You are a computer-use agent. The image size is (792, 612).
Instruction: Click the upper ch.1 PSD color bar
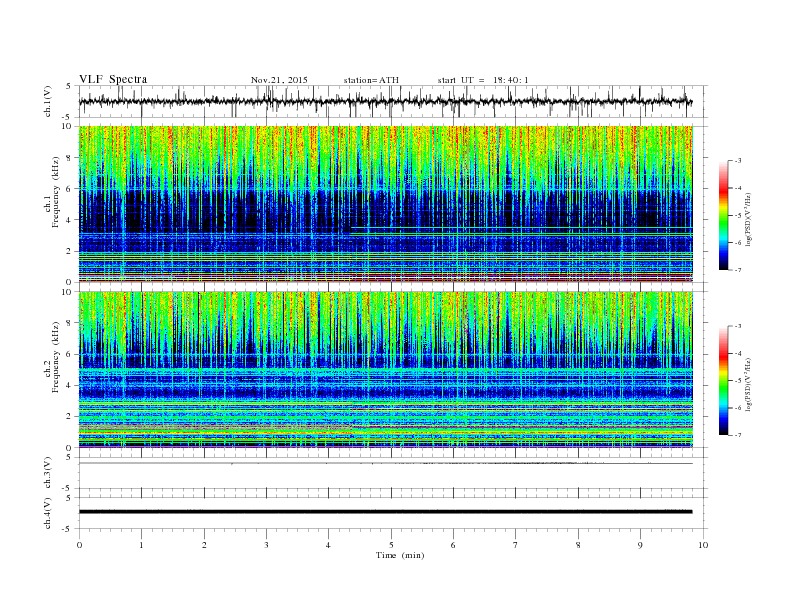(723, 215)
